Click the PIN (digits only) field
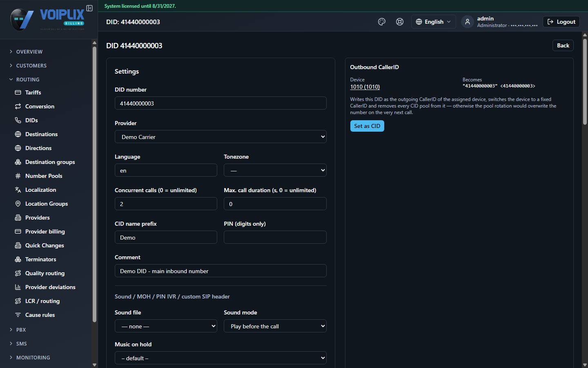 [x=275, y=237]
